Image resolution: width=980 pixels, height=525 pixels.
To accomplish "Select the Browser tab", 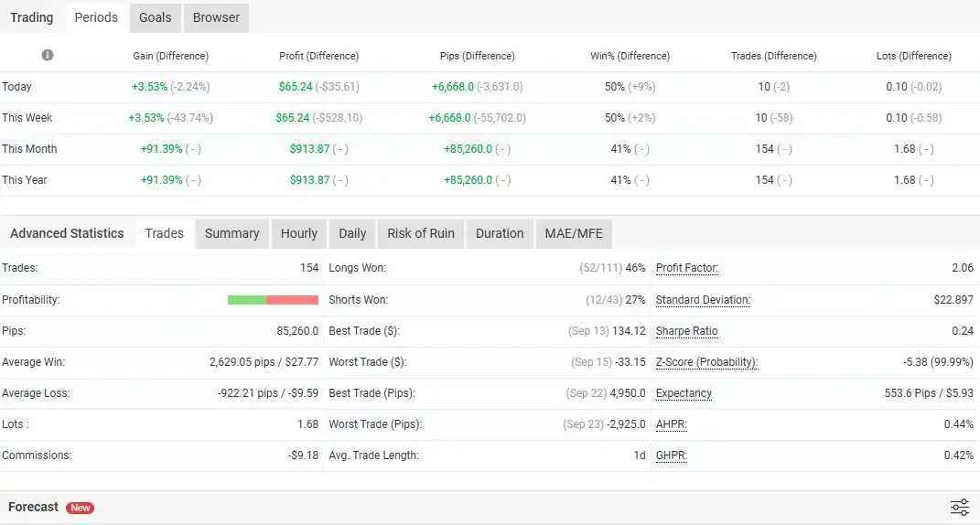I will pos(216,17).
